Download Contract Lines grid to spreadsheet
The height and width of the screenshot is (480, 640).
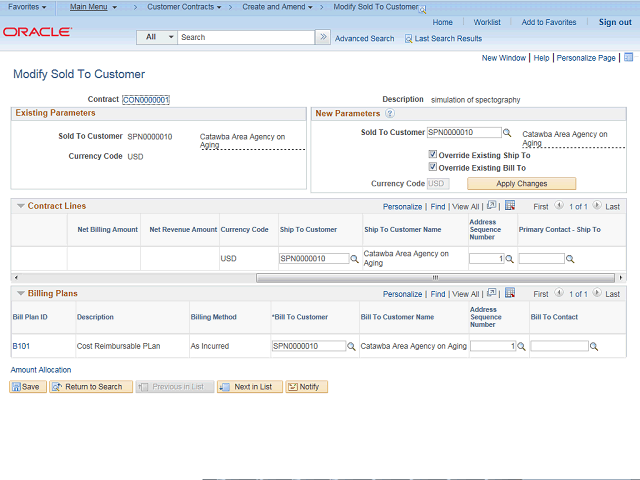tap(510, 205)
